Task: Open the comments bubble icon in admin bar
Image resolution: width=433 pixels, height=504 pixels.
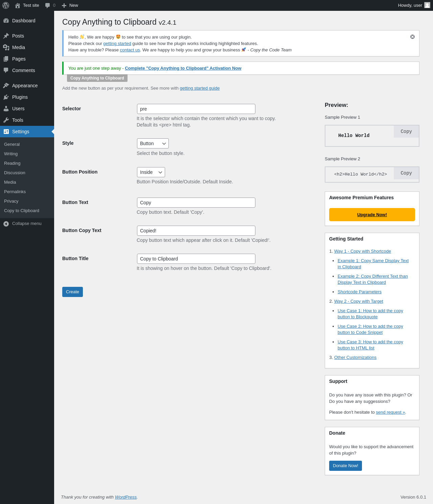Action: pos(47,5)
